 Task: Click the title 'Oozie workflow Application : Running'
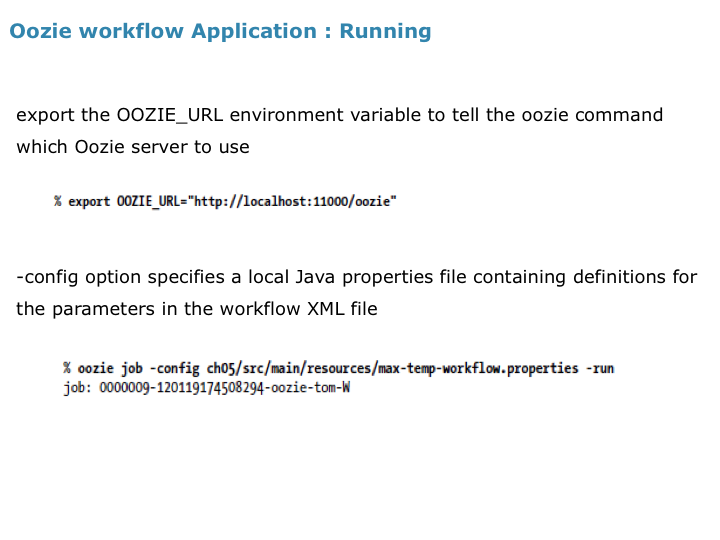(220, 32)
